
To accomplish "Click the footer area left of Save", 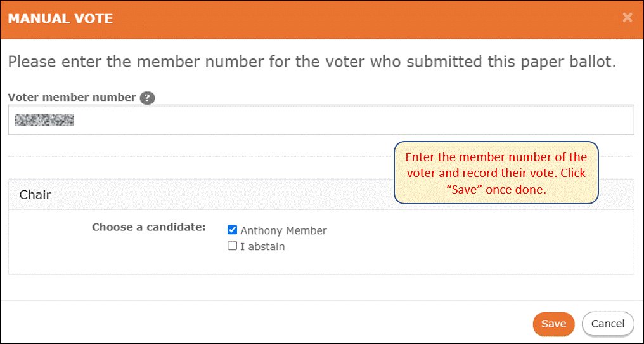I will [267, 324].
